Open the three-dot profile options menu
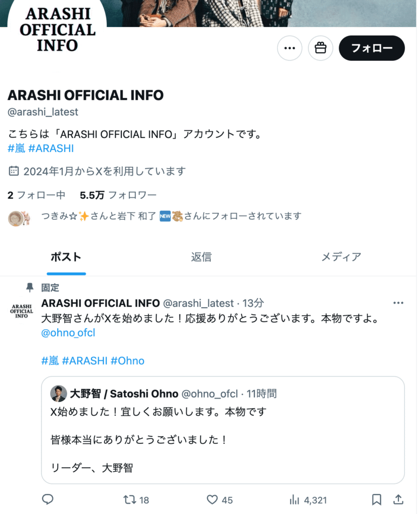 point(289,48)
